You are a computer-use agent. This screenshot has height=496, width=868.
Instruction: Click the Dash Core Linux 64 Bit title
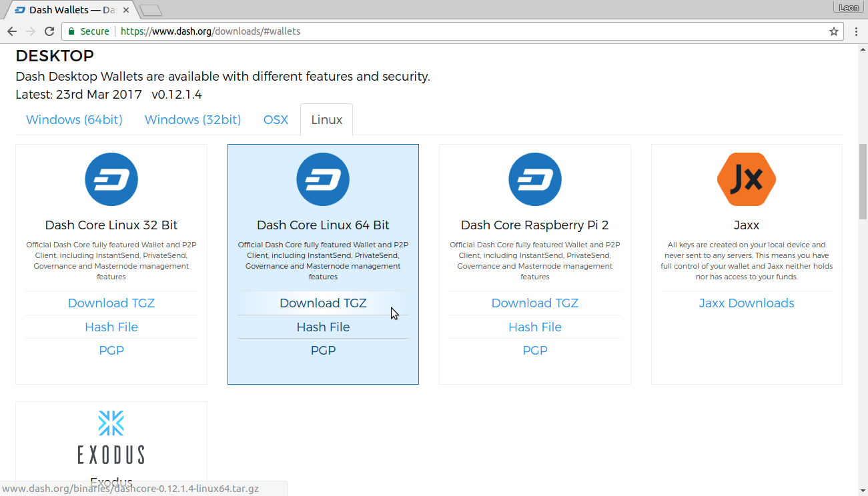(323, 225)
